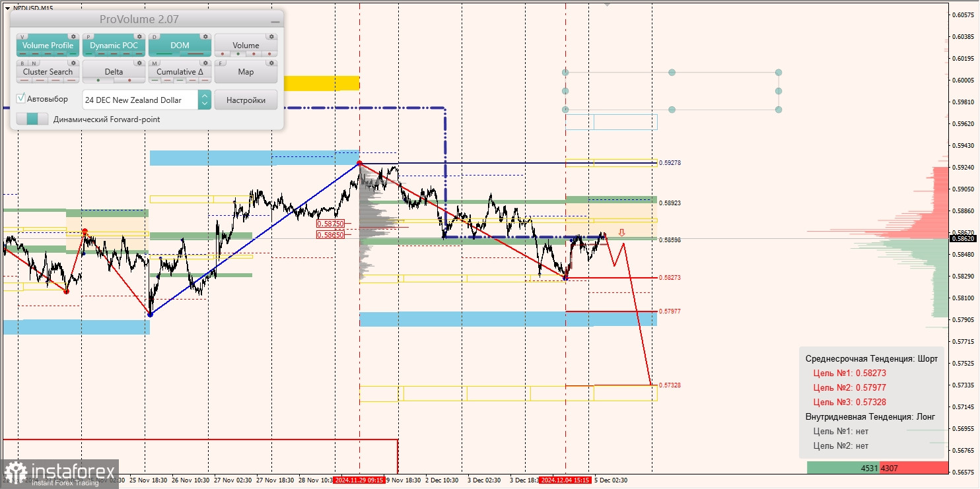This screenshot has height=489, width=980.
Task: Click the 0.59278 level label
Action: 670,162
